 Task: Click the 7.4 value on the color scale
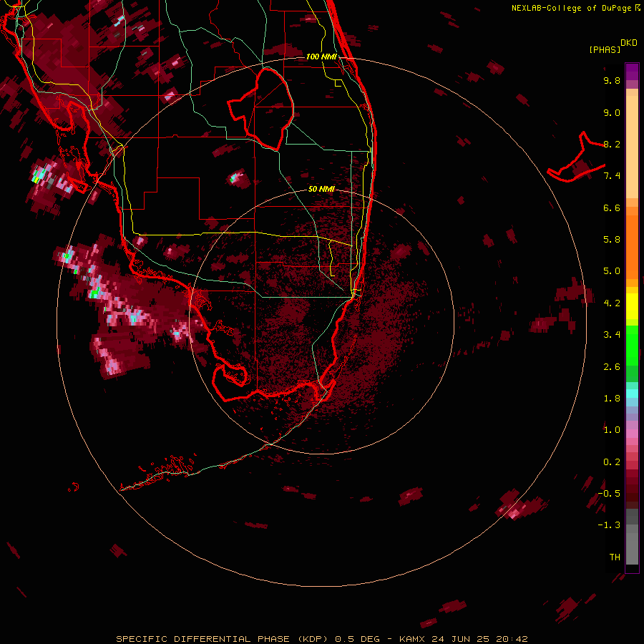click(x=612, y=176)
